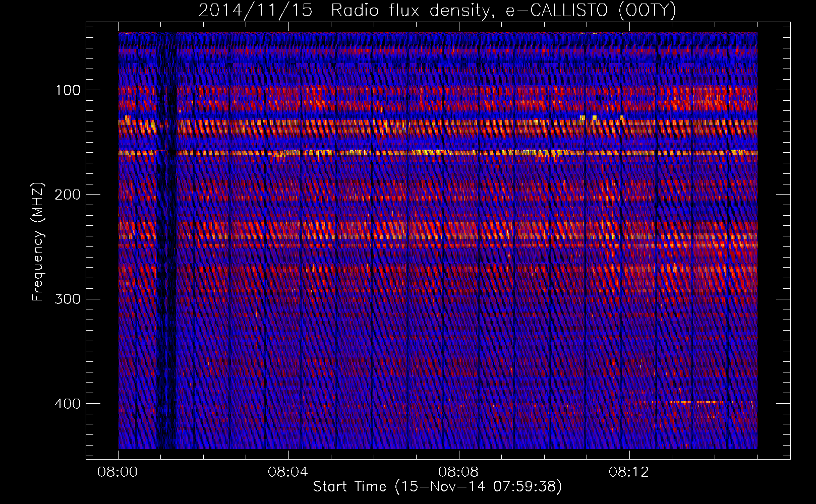Click the 300 frequency tick label

68,299
